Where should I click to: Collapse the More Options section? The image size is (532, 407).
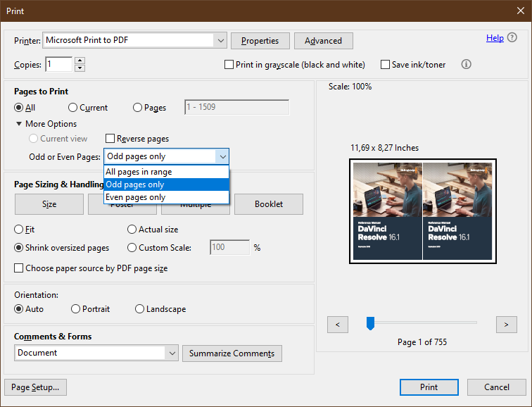[19, 124]
